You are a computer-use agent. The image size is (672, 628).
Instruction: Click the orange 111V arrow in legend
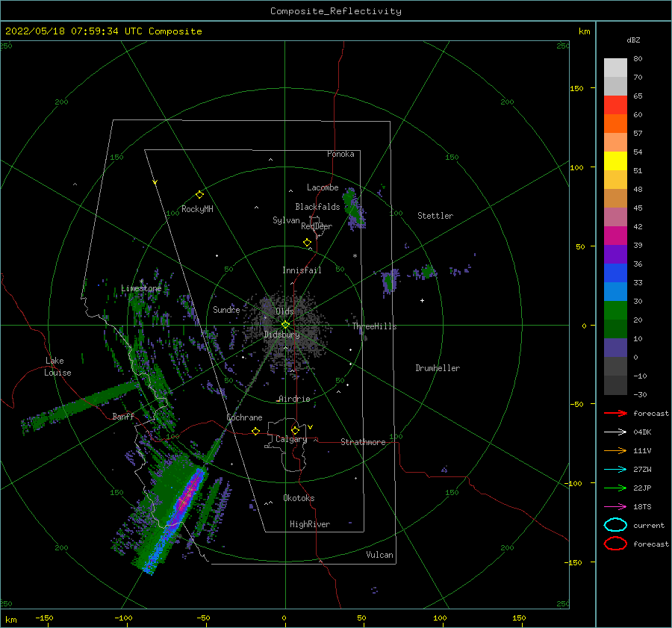[615, 450]
